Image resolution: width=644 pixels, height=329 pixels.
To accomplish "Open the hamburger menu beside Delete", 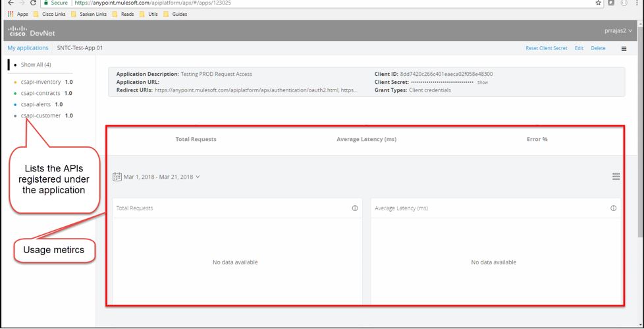I will 624,49.
